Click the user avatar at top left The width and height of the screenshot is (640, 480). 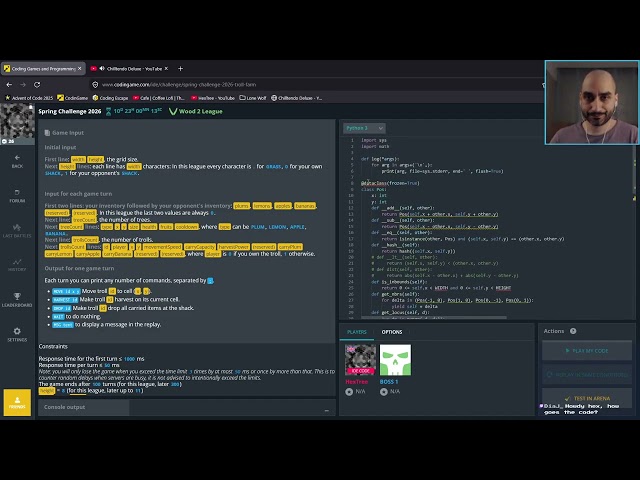point(17,124)
